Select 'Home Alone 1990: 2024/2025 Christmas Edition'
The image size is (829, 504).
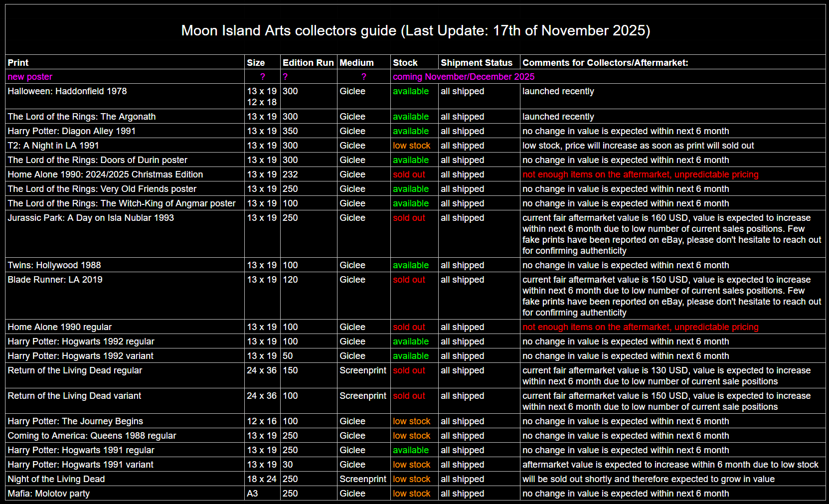(105, 174)
